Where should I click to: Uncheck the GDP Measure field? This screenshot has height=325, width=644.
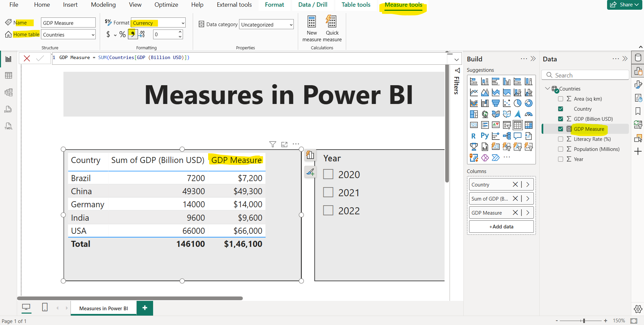point(560,129)
